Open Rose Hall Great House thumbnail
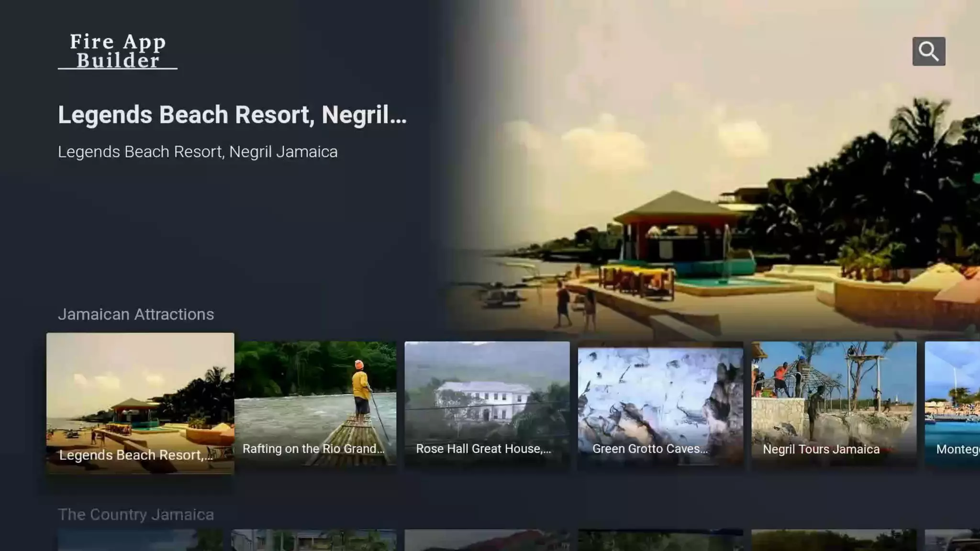This screenshot has width=980, height=551. tap(487, 403)
